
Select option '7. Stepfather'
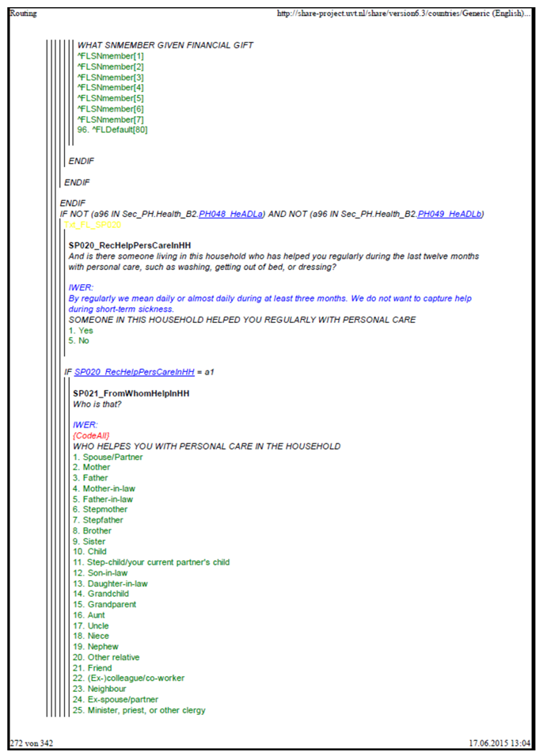(98, 520)
